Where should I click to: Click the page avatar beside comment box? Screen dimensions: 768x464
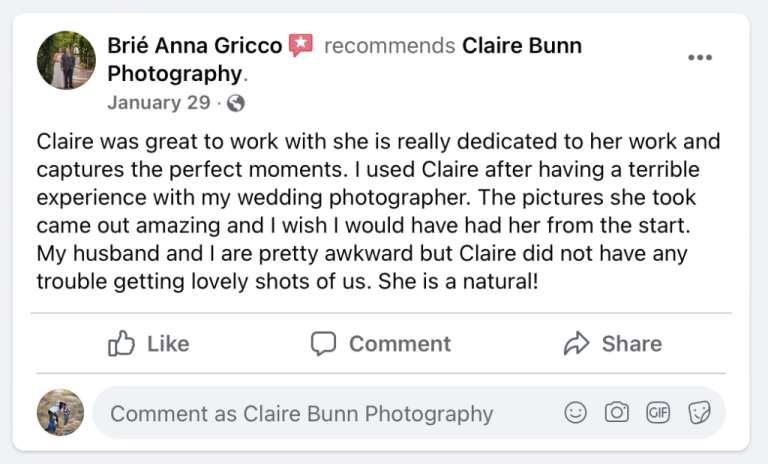(x=60, y=412)
